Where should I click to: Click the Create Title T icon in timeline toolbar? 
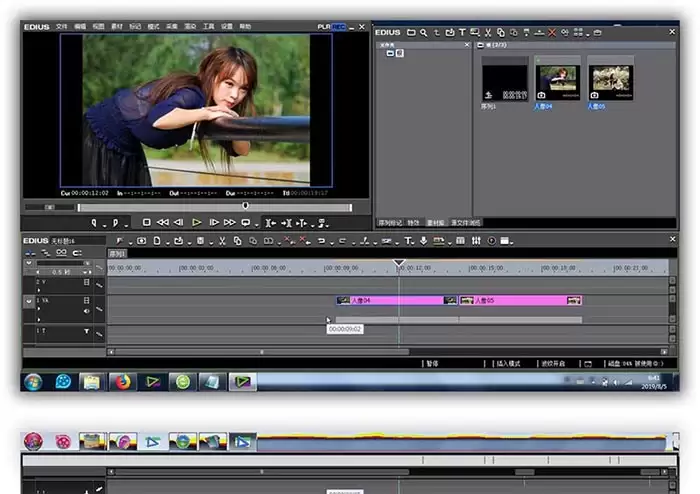pos(408,241)
